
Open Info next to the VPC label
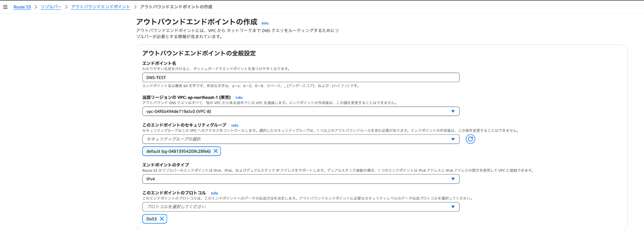(x=239, y=98)
